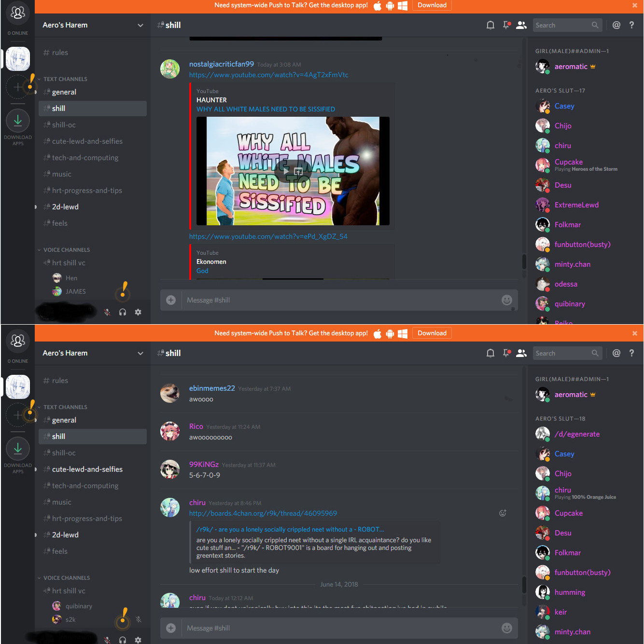
Task: Deafen with headphones icon in upper window
Action: (x=123, y=312)
